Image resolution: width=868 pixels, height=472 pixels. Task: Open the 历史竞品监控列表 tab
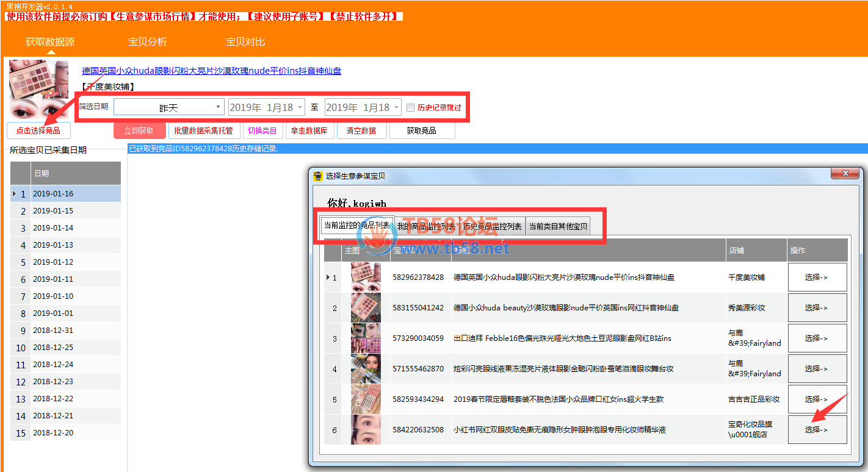point(492,226)
